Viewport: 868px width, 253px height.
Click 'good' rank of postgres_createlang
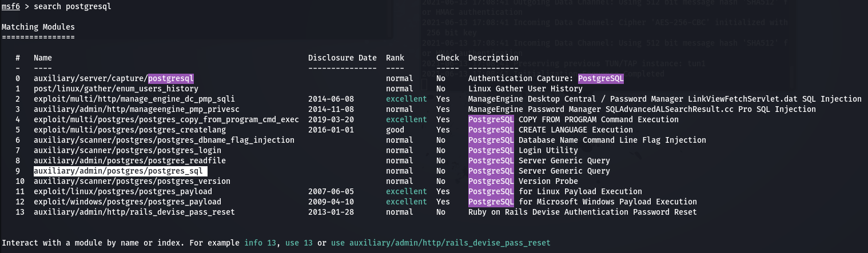(x=395, y=130)
